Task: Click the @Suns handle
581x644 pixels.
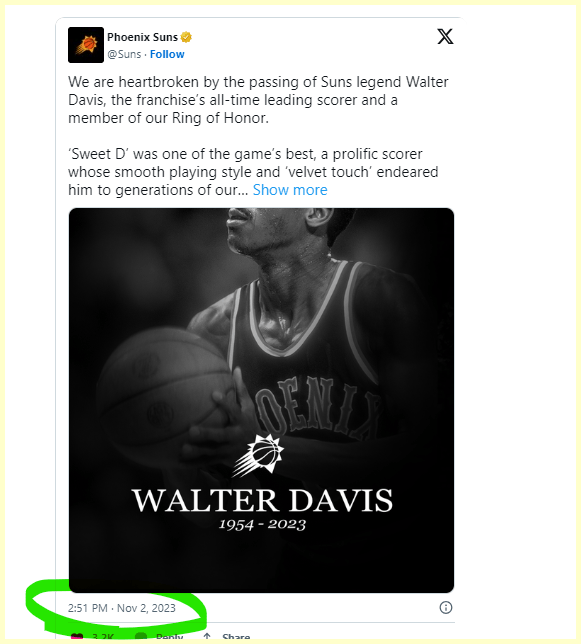Action: (x=124, y=54)
